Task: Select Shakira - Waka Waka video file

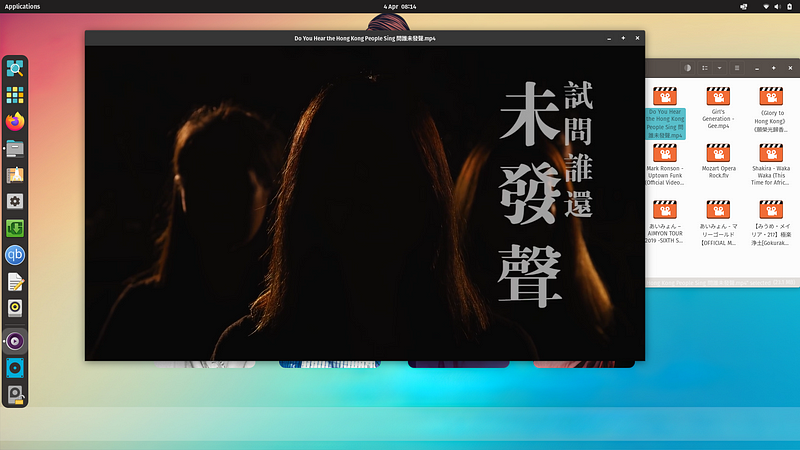Action: (x=771, y=165)
